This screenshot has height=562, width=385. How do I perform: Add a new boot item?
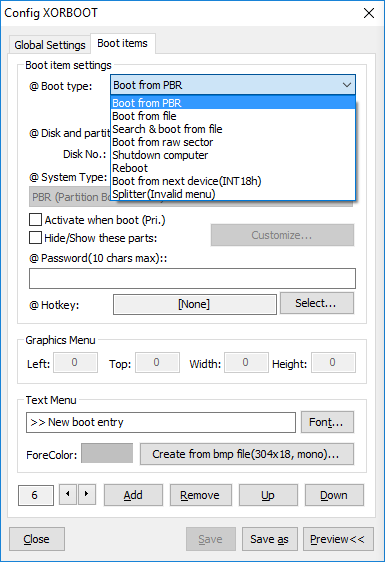(x=133, y=495)
